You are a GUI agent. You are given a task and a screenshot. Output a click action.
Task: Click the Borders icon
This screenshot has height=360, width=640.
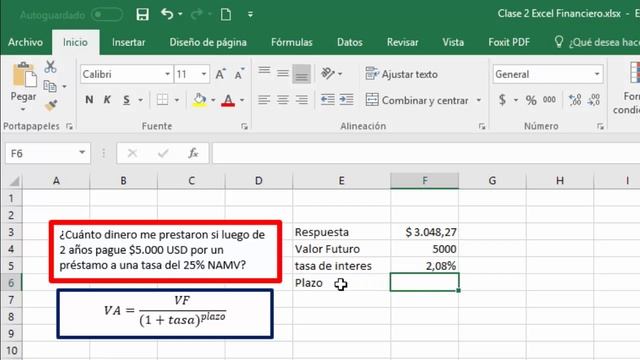pyautogui.click(x=162, y=100)
